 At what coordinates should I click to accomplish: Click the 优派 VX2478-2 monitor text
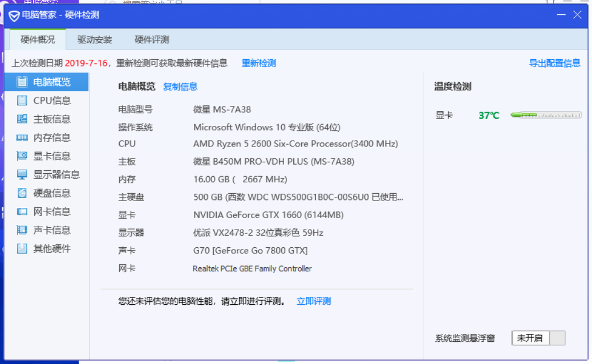pyautogui.click(x=258, y=232)
